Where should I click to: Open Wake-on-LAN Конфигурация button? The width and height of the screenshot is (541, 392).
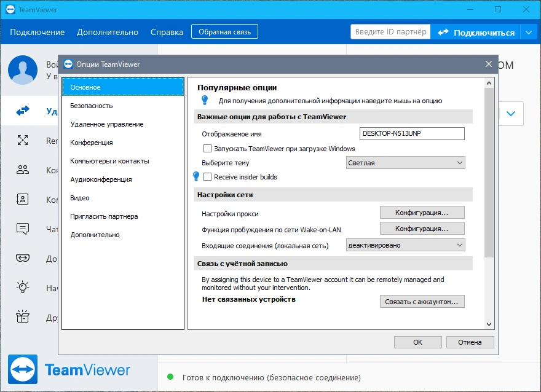pos(422,229)
